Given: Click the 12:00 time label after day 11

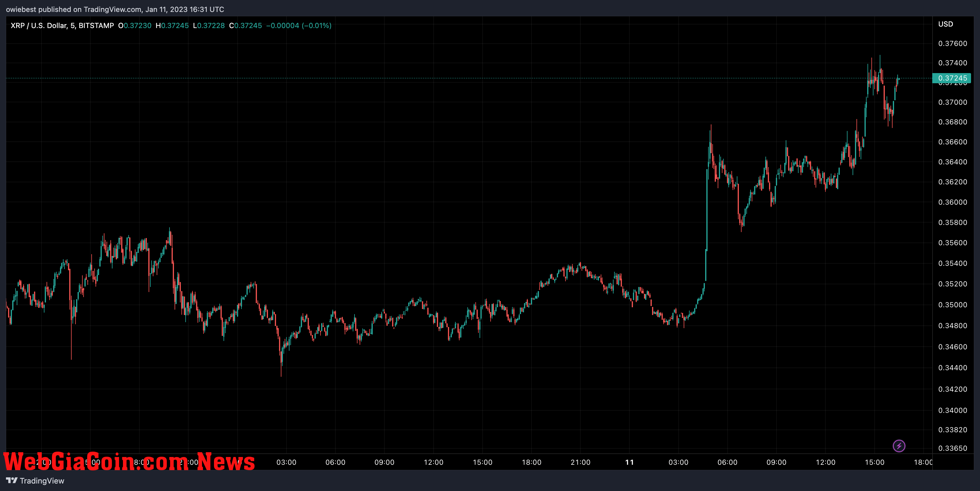Looking at the screenshot, I should (x=825, y=462).
